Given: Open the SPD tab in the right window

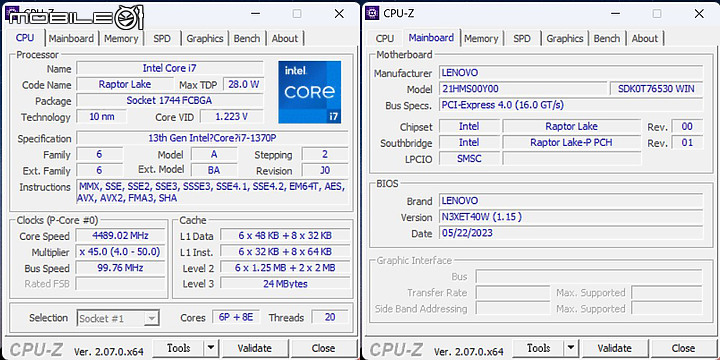Looking at the screenshot, I should point(522,39).
